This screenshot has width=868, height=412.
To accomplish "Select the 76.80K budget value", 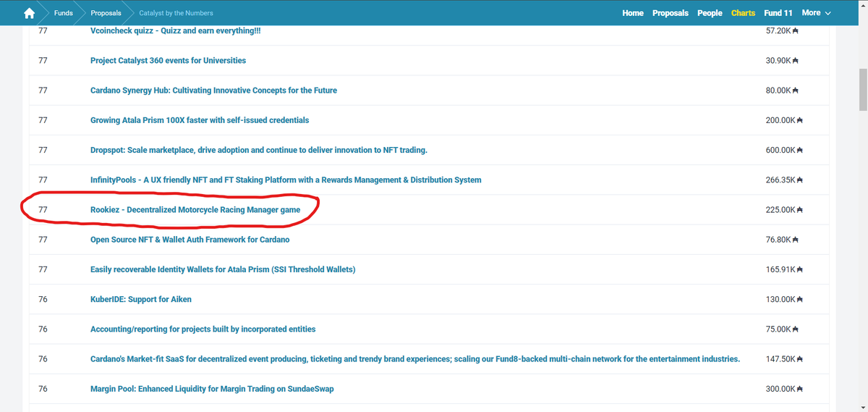I will 781,240.
